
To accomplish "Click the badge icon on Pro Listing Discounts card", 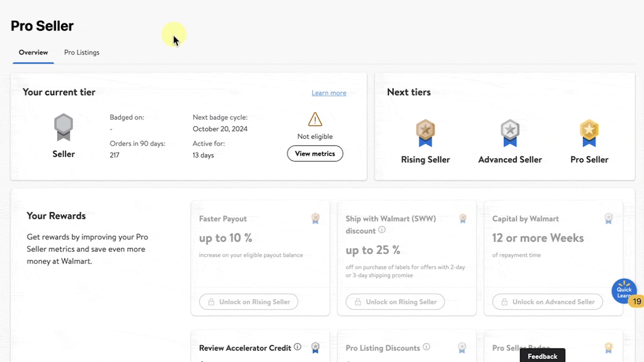I will [x=462, y=348].
